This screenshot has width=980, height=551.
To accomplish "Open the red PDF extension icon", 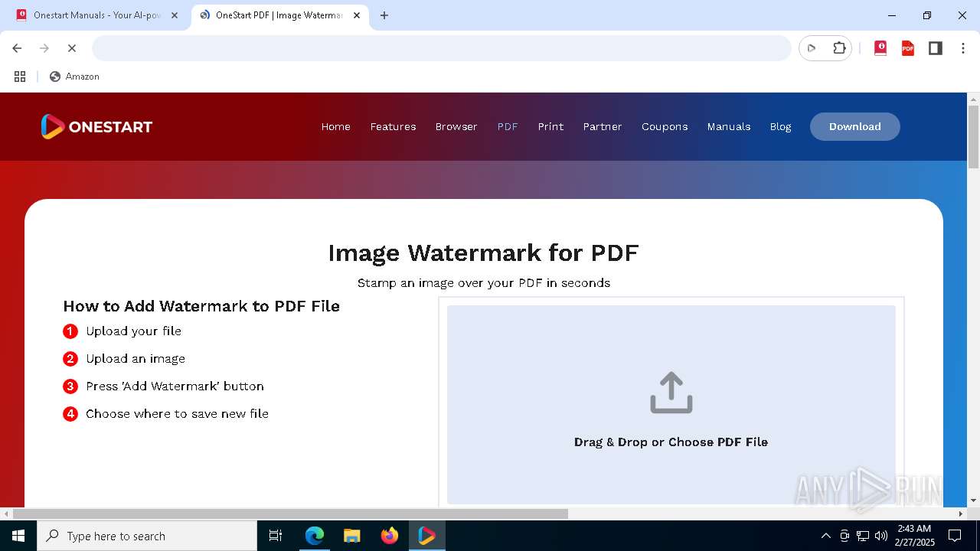I will click(x=908, y=48).
